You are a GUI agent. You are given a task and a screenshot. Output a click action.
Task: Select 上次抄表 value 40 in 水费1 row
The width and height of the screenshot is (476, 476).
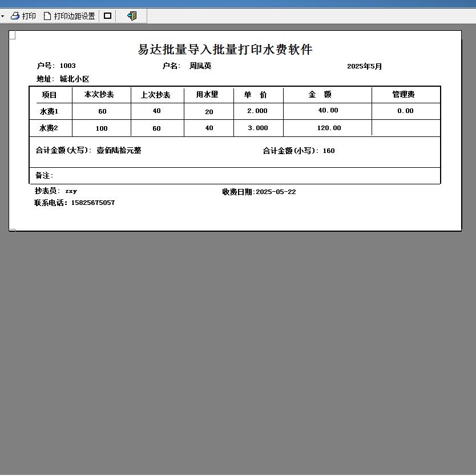point(156,111)
